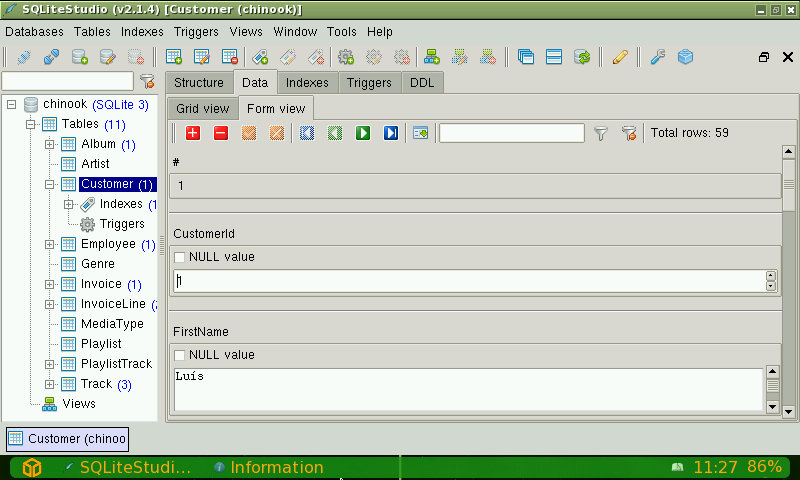Click the CustomerId value field
The width and height of the screenshot is (800, 480).
click(x=469, y=281)
